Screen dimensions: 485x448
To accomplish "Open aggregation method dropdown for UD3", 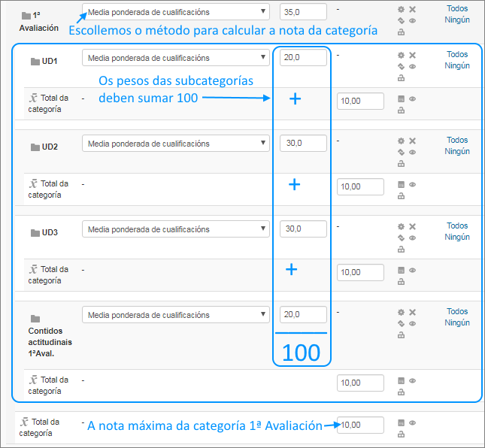I will coord(176,229).
